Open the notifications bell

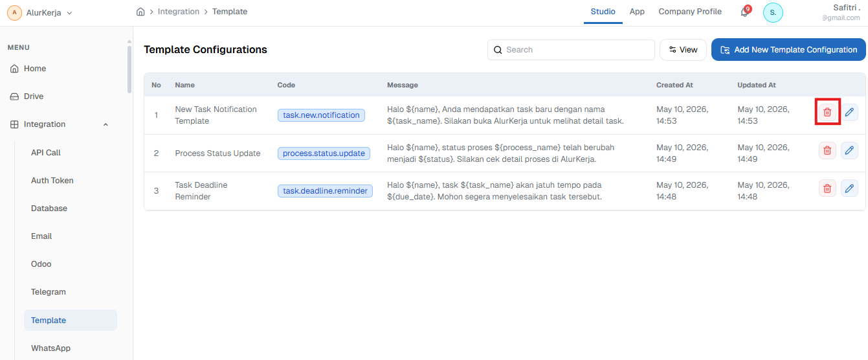(x=745, y=12)
